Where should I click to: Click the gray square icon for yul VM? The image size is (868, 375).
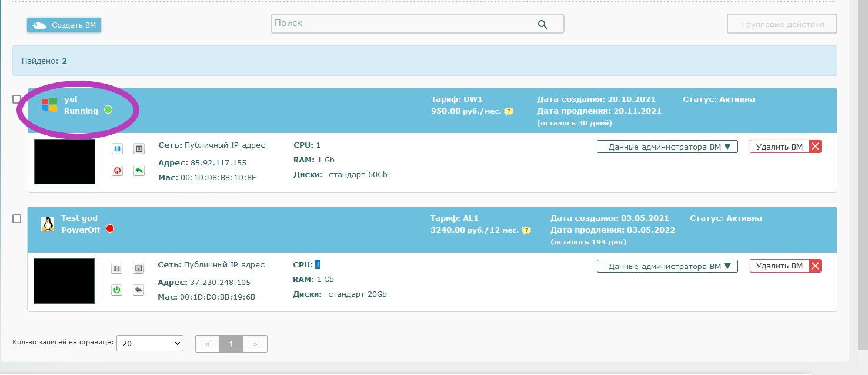pos(139,149)
